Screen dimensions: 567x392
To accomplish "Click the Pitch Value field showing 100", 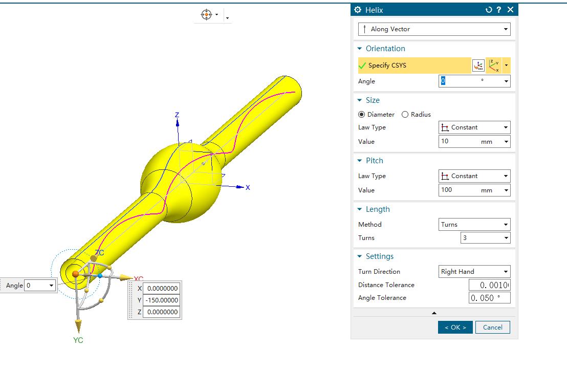I will 470,190.
